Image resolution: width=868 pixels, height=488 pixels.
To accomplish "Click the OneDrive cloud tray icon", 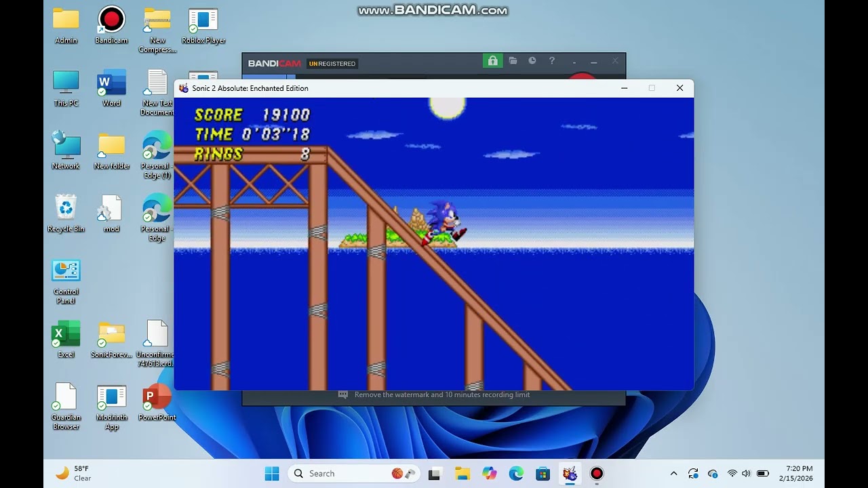I will coord(713,473).
